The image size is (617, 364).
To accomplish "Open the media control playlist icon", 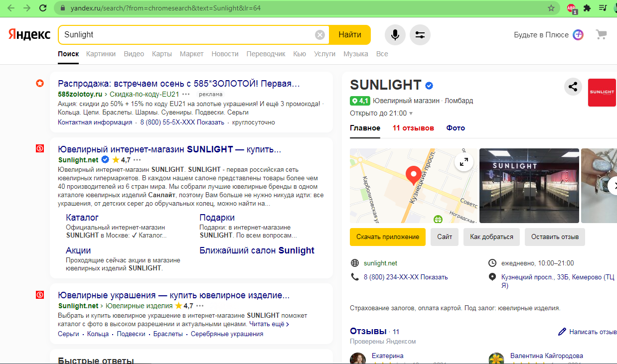I will 603,8.
